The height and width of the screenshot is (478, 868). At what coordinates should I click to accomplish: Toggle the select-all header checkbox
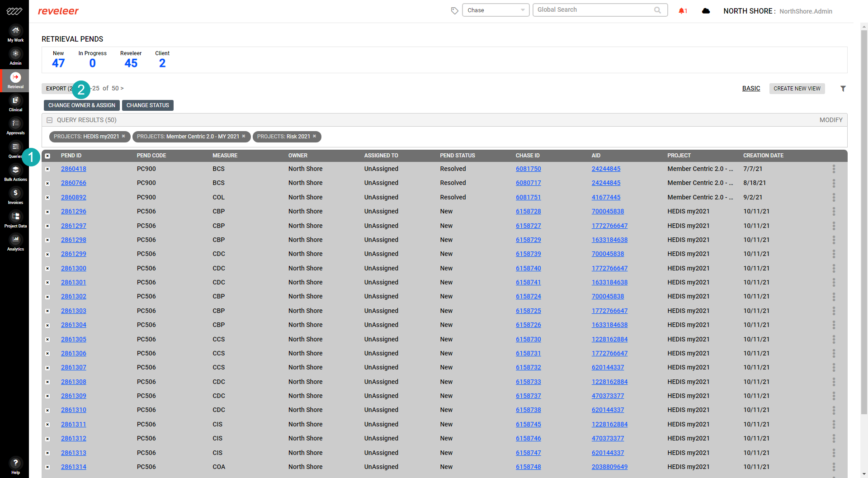tap(47, 156)
